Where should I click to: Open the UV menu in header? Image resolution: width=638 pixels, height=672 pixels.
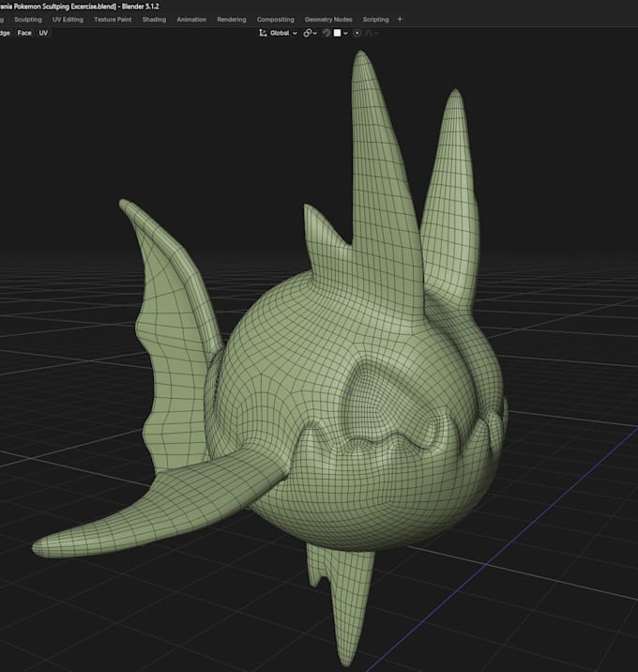(x=43, y=33)
